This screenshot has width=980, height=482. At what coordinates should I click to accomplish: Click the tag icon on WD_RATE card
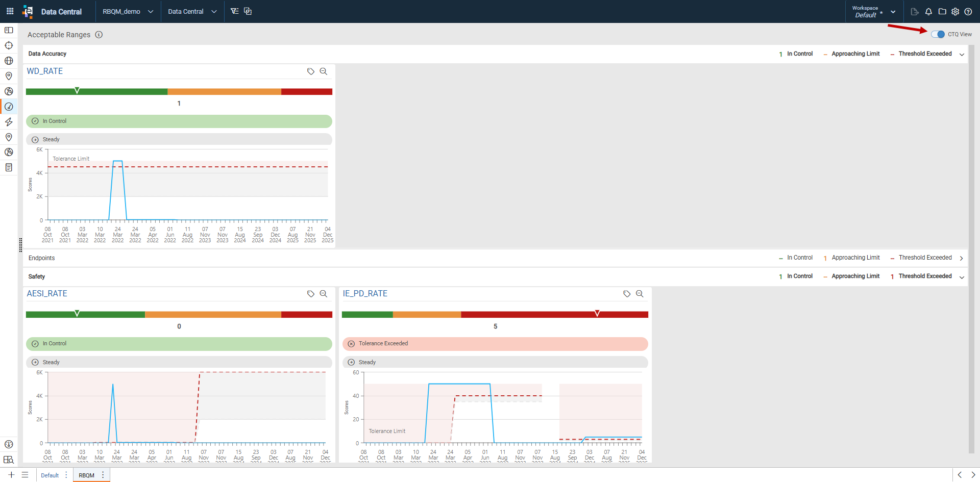[x=310, y=71]
